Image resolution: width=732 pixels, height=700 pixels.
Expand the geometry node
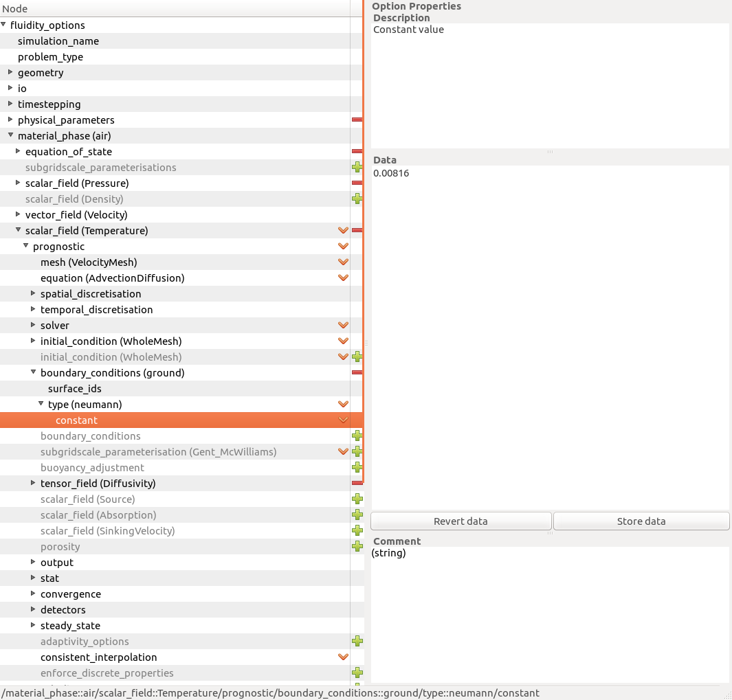point(10,72)
